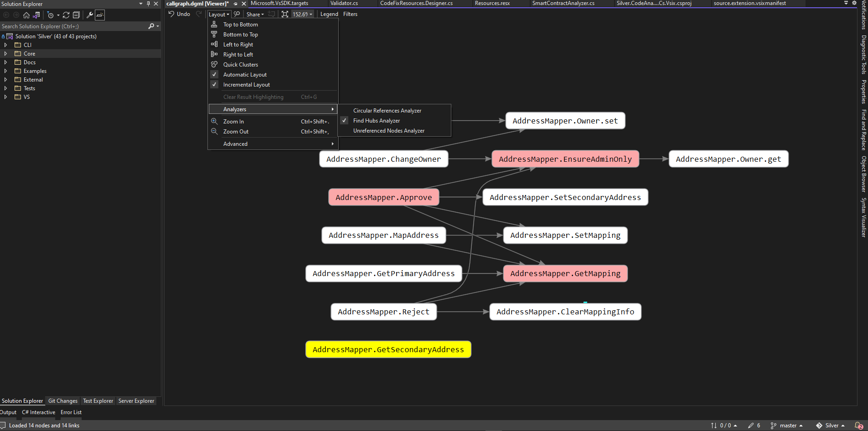
Task: Expand the Tests folder
Action: coord(5,88)
